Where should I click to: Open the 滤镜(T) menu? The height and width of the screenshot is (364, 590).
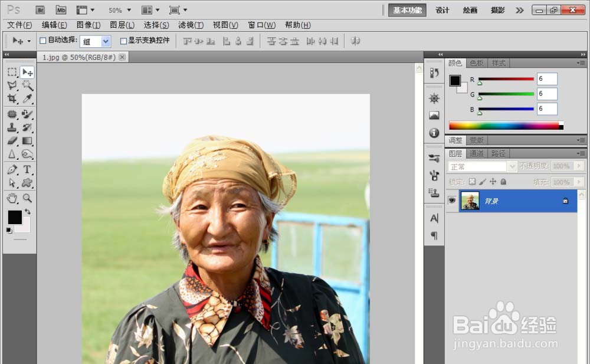[191, 25]
